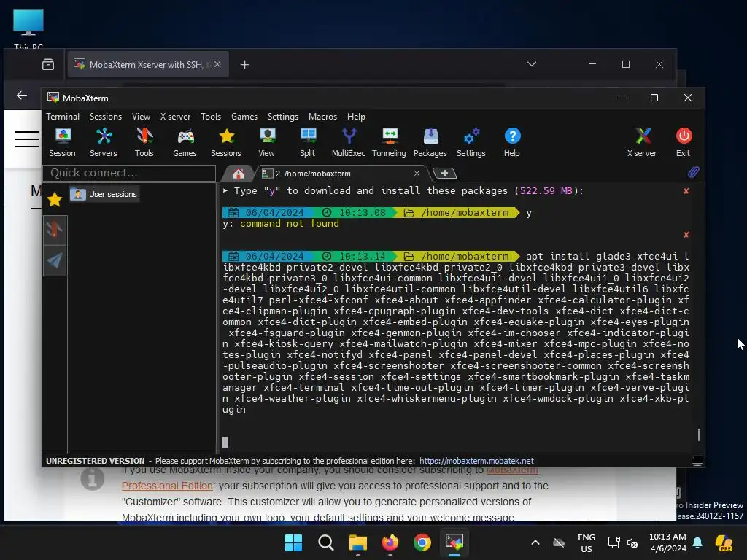Open the browser tab list dropdown chevron

point(532,64)
